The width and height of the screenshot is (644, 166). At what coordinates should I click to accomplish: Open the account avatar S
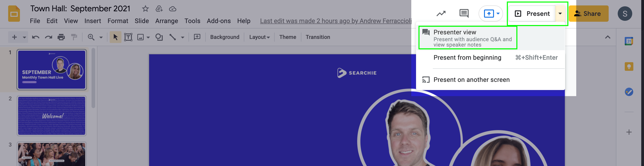click(625, 14)
